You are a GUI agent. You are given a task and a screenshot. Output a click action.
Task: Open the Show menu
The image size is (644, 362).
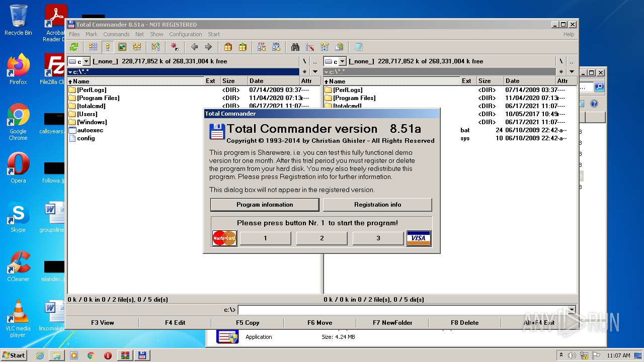(156, 34)
